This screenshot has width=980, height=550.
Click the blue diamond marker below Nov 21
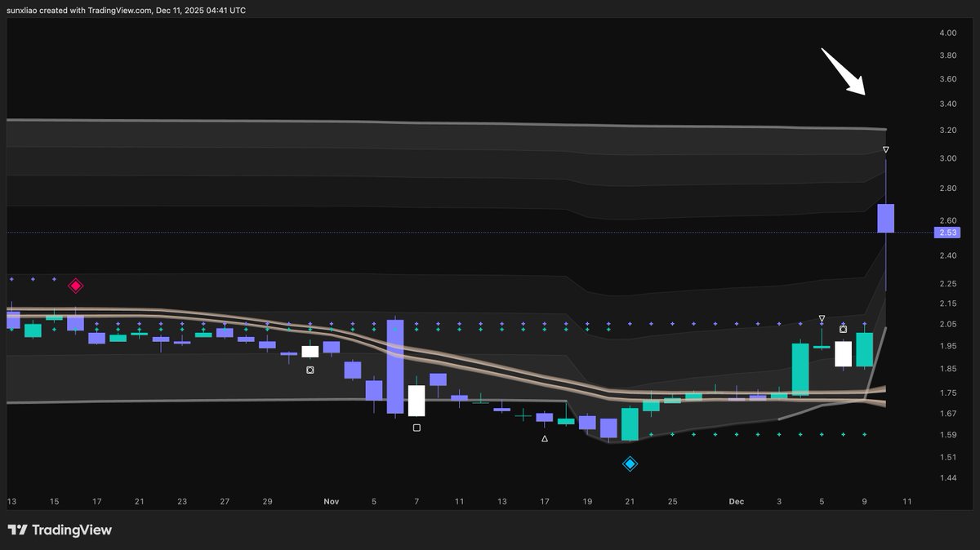[630, 464]
